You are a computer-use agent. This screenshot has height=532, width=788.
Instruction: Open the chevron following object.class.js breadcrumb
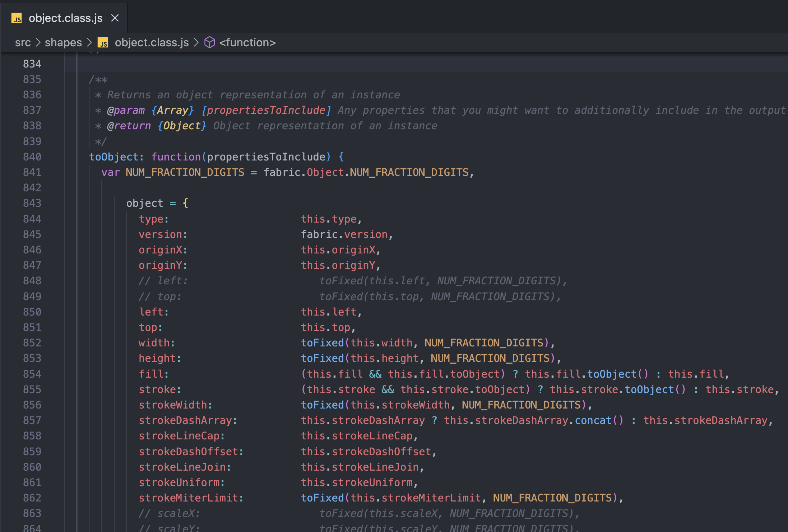tap(196, 42)
